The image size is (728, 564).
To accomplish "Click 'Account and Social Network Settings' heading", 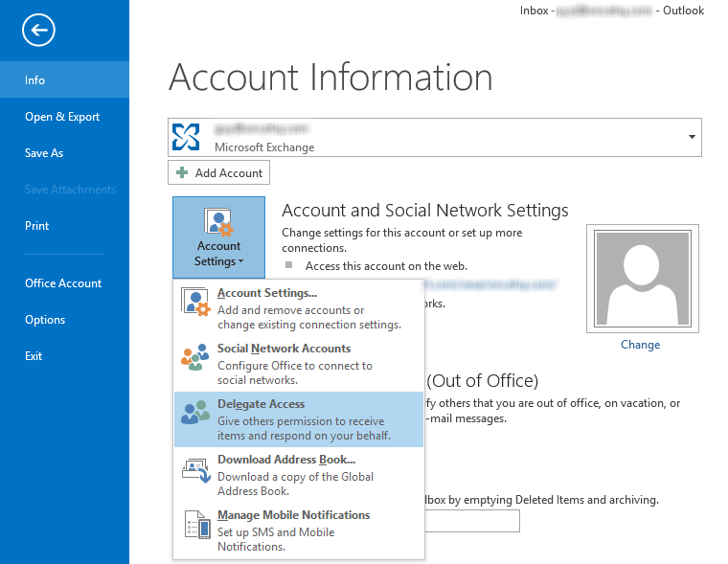I will pyautogui.click(x=424, y=211).
